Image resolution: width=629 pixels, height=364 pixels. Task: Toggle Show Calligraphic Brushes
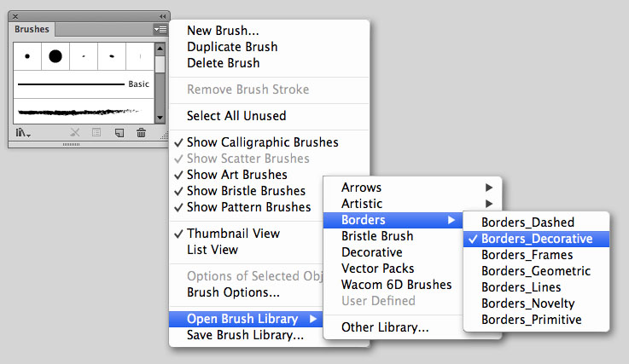coord(262,142)
